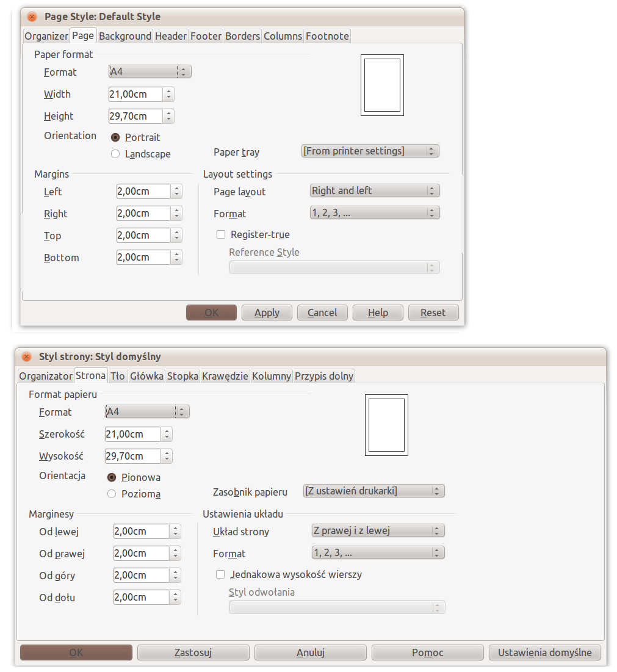
Task: Open the Zasobnik papieru dropdown
Action: (373, 491)
